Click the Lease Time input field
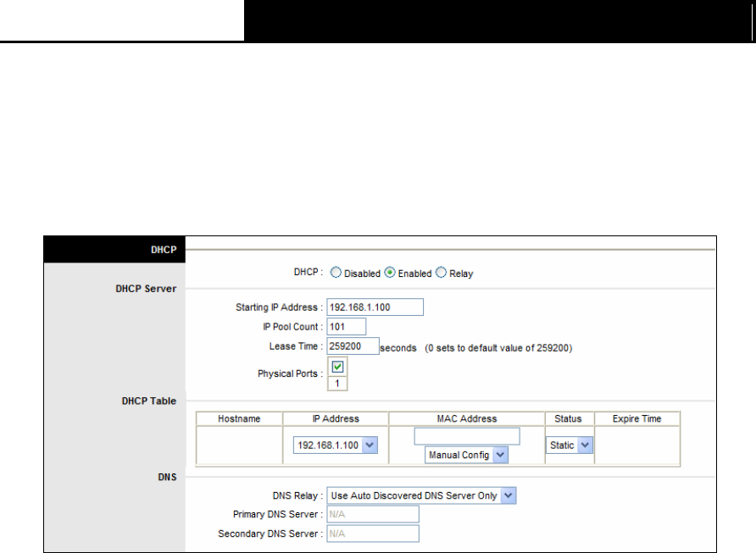756x553 pixels. point(353,346)
